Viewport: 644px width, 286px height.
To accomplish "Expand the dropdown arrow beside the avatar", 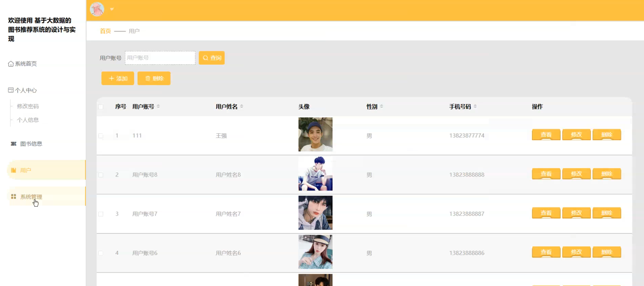I will coord(112,9).
